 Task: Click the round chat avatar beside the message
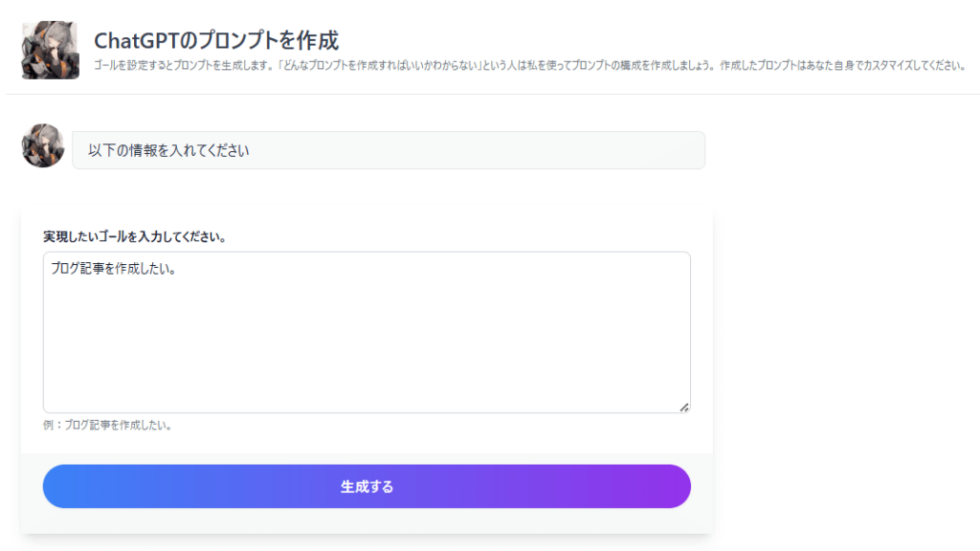(42, 145)
